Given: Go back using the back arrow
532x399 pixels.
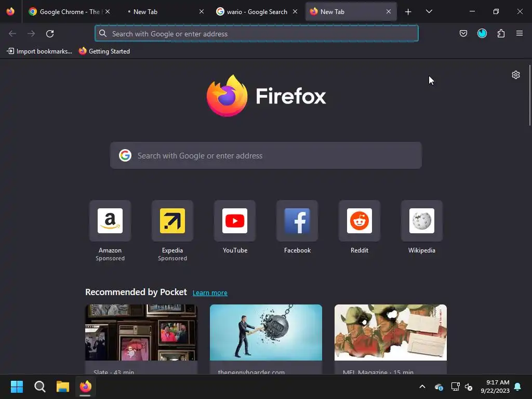Looking at the screenshot, I should coord(12,34).
